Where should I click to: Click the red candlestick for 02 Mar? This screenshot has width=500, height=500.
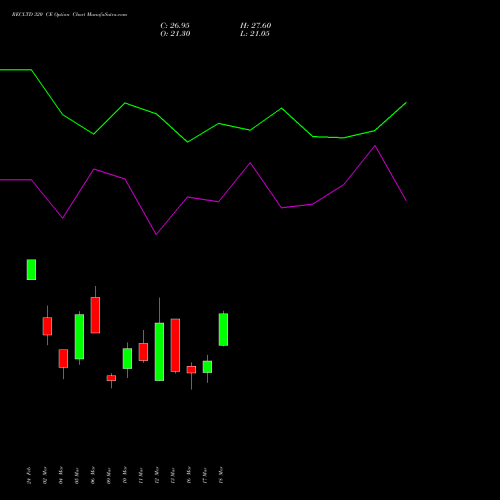(x=47, y=326)
